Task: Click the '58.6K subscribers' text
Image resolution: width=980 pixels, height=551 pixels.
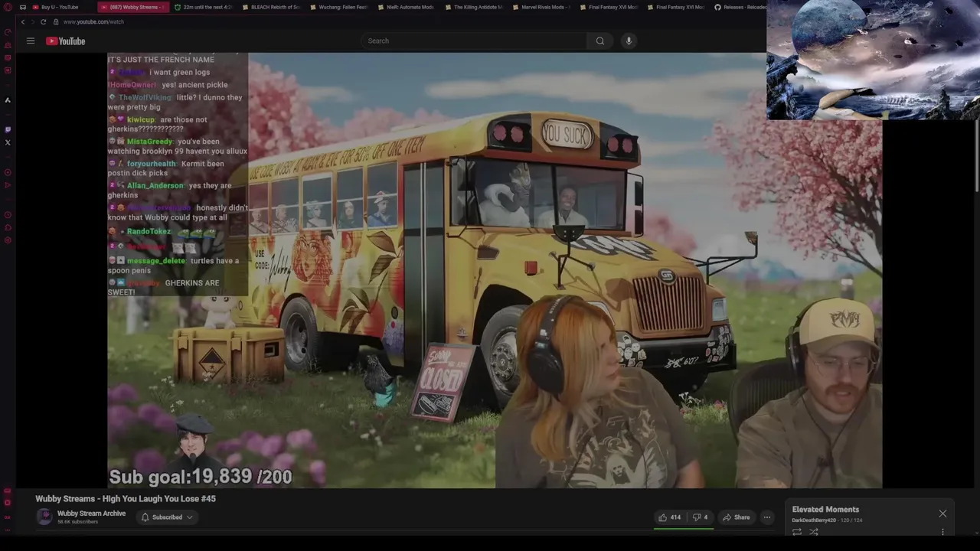Action: (x=77, y=522)
